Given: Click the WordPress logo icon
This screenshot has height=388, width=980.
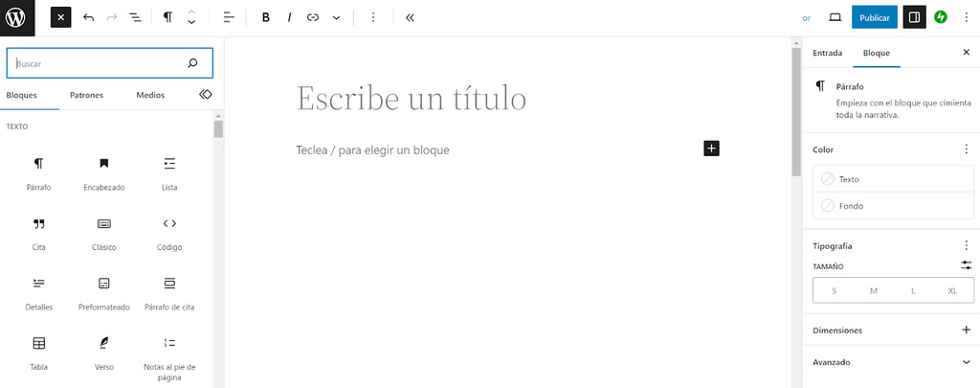Looking at the screenshot, I should (17, 17).
